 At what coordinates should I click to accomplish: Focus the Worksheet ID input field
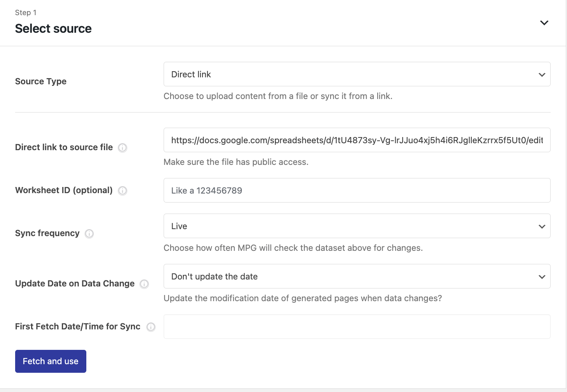click(356, 191)
